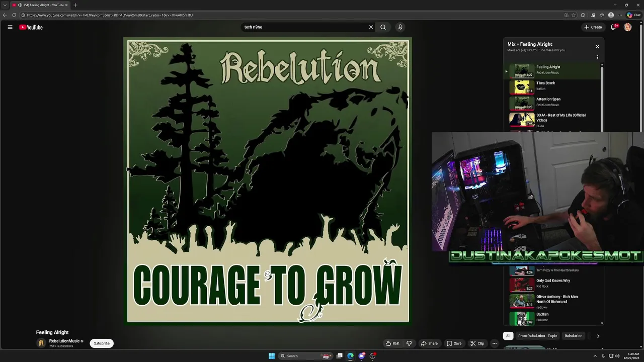Click the Tom Petty & The Heartbreakers entry

point(553,270)
